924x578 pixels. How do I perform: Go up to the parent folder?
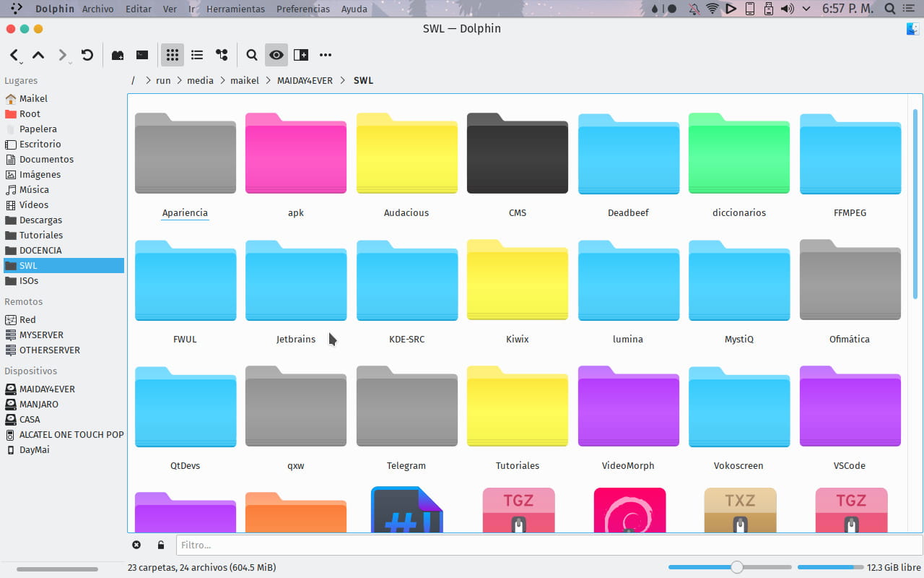click(x=38, y=55)
